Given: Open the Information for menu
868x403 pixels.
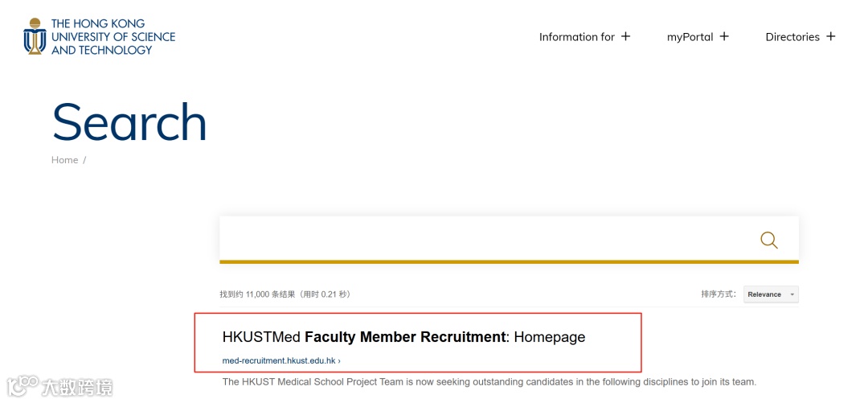Looking at the screenshot, I should tap(576, 37).
